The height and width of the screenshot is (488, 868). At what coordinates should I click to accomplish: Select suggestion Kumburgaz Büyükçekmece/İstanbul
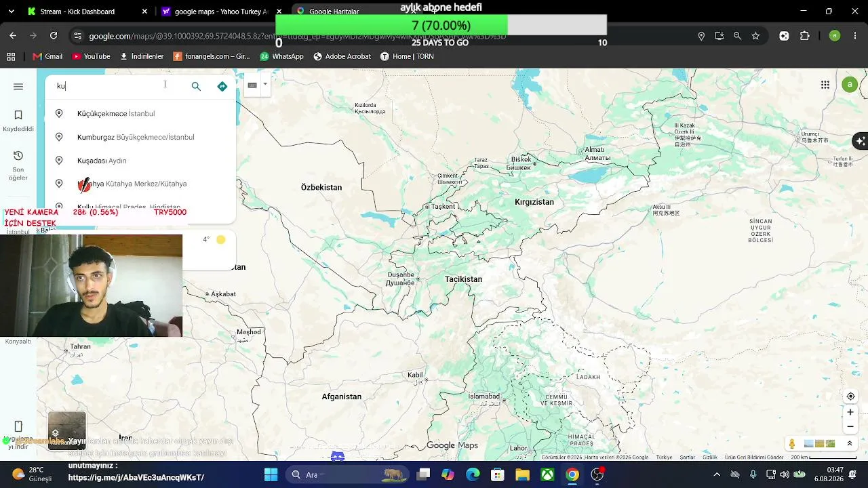140,137
